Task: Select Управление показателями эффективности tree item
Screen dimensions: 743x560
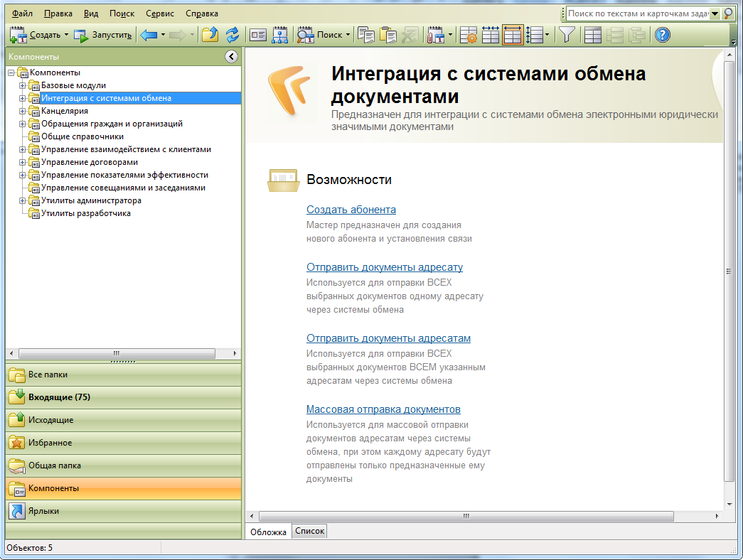Action: click(x=124, y=176)
